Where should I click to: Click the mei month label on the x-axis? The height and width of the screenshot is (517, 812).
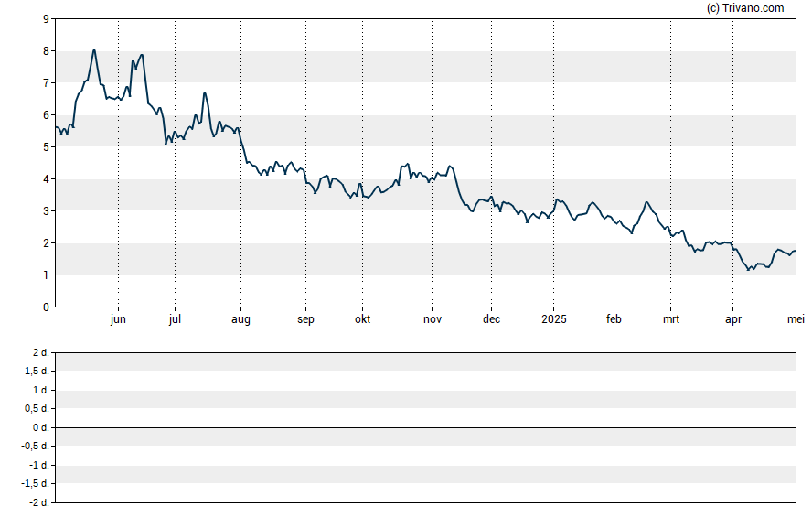(x=796, y=319)
